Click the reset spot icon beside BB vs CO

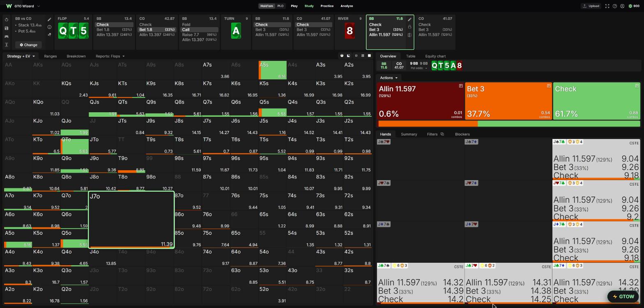pyautogui.click(x=7, y=20)
